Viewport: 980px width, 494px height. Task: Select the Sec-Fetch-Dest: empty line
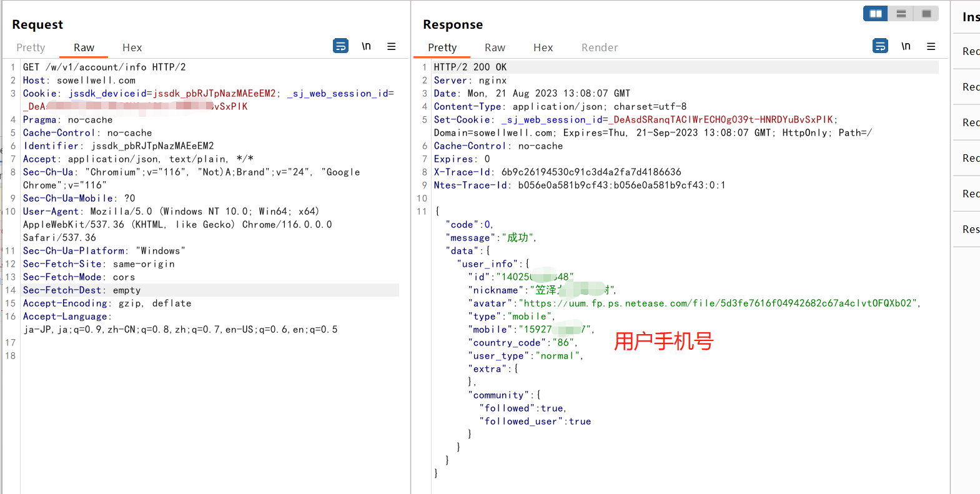click(x=82, y=290)
